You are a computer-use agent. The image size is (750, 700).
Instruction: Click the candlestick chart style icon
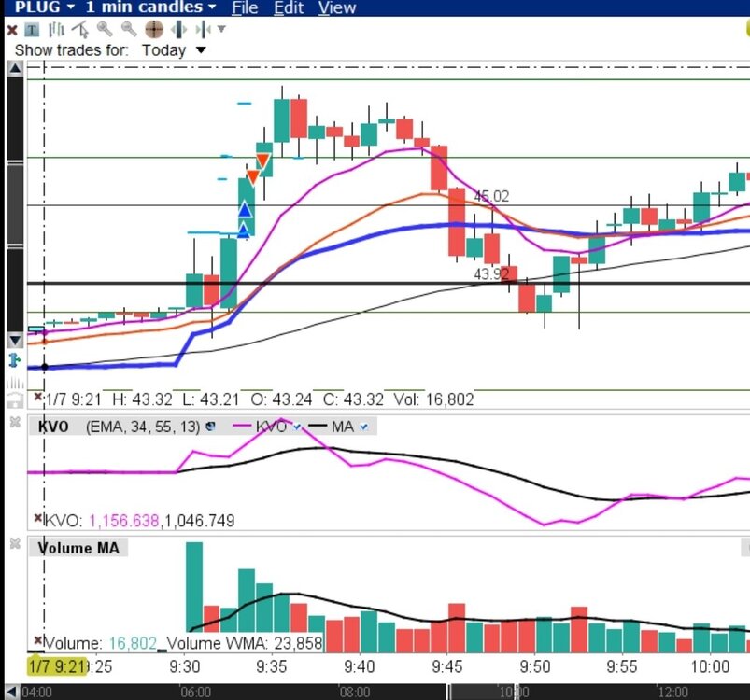tap(58, 29)
